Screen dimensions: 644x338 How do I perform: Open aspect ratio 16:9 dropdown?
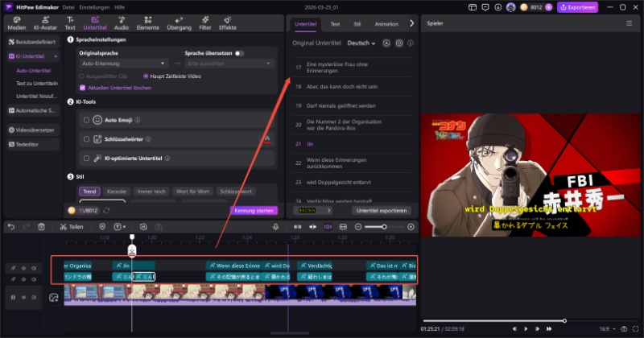[x=608, y=329]
